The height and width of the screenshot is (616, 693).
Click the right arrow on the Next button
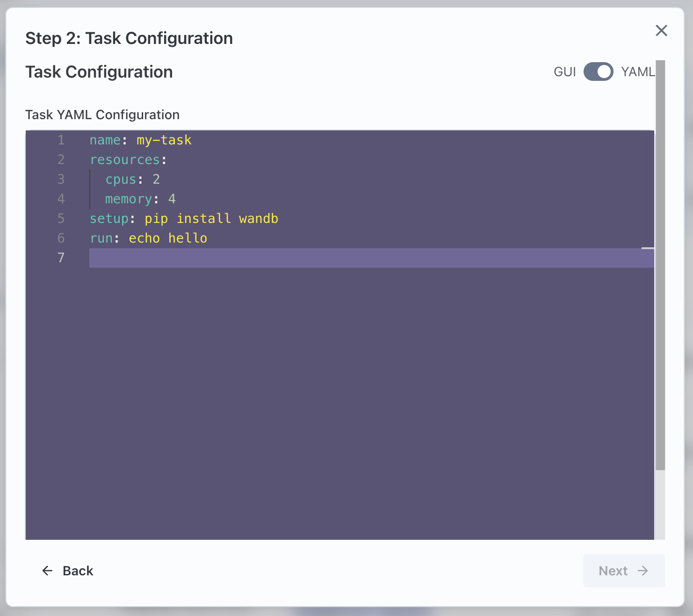point(644,571)
